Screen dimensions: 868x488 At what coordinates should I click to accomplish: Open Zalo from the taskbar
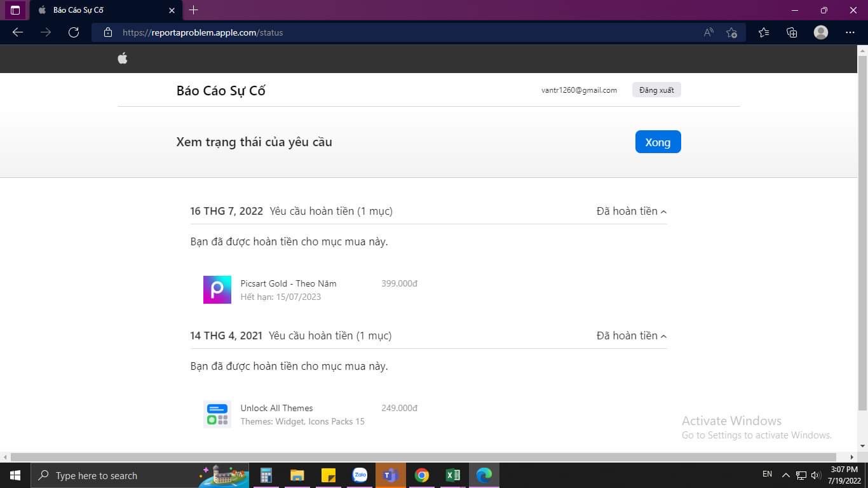pyautogui.click(x=360, y=475)
